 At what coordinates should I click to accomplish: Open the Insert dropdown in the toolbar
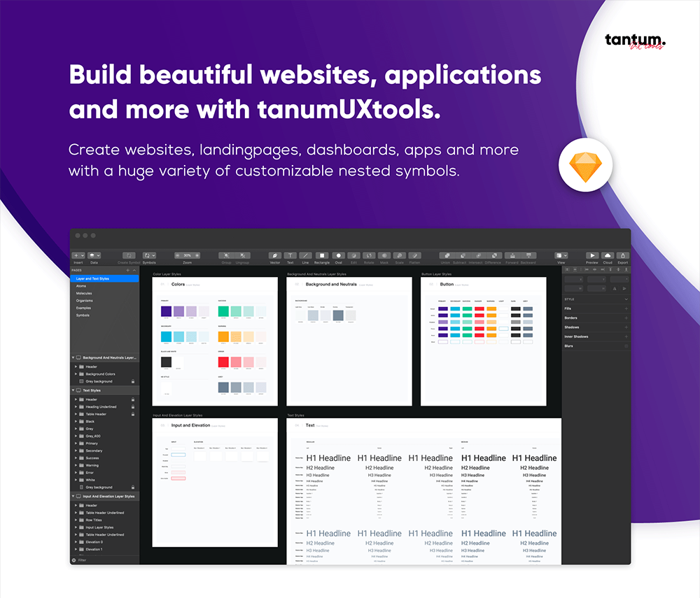[78, 256]
